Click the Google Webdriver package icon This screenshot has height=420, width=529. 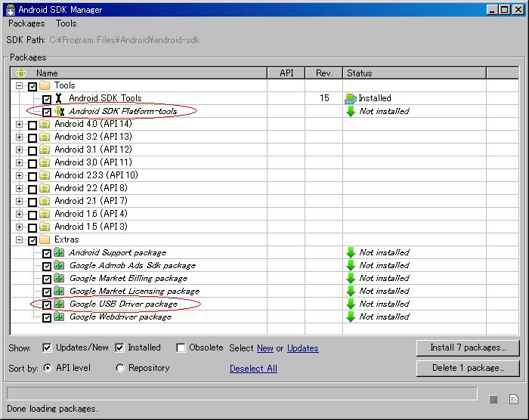59,317
